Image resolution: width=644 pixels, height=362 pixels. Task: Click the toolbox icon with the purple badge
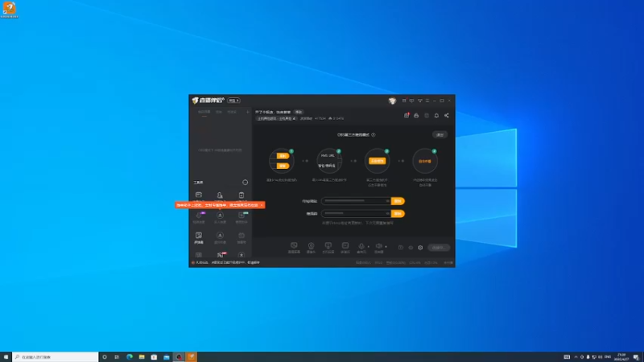199,216
